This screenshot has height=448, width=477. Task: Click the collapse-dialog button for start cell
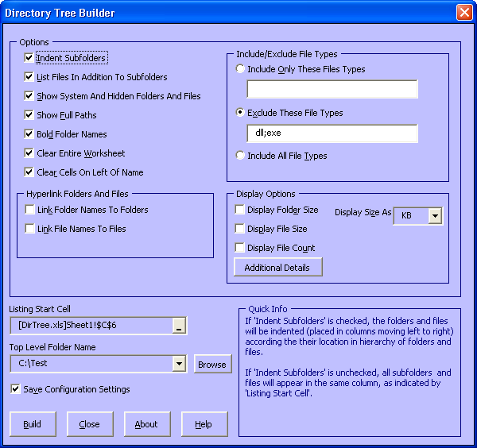(x=179, y=326)
